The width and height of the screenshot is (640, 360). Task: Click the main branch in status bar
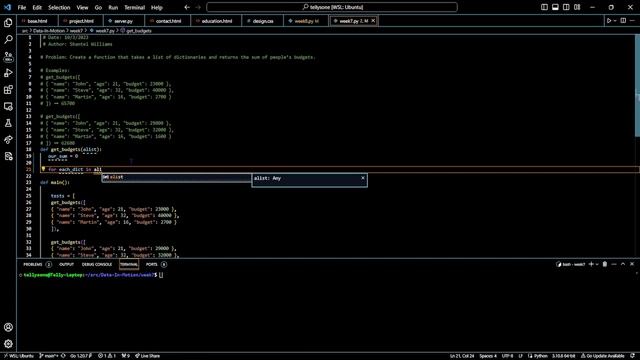(x=49, y=356)
